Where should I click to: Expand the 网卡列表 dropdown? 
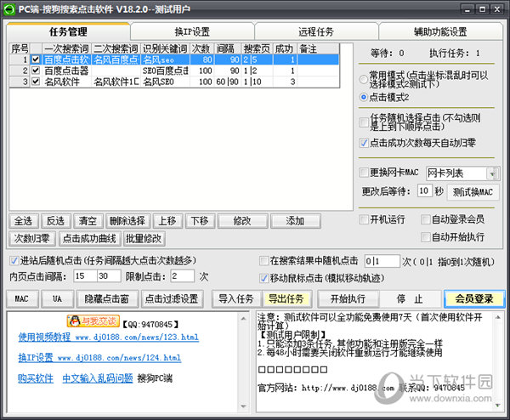click(492, 173)
